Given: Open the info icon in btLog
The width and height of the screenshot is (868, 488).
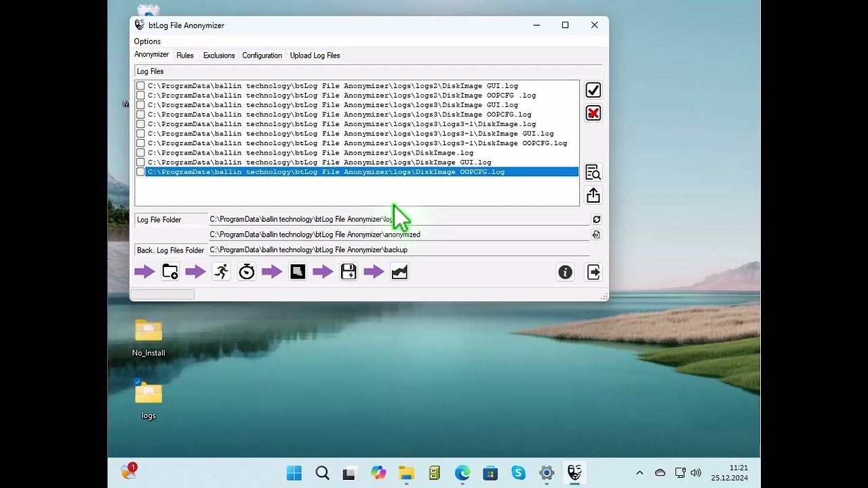Looking at the screenshot, I should point(566,272).
